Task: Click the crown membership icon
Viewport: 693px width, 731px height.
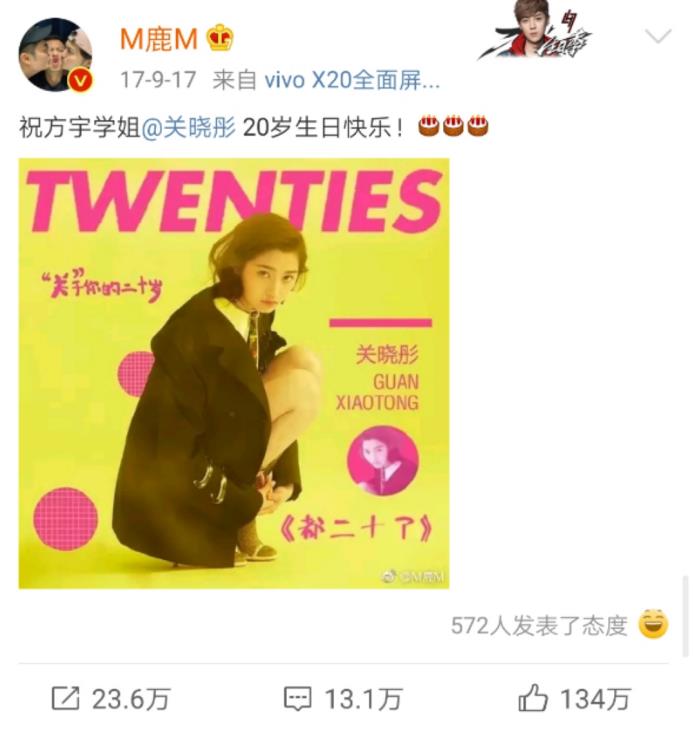Action: pyautogui.click(x=220, y=38)
